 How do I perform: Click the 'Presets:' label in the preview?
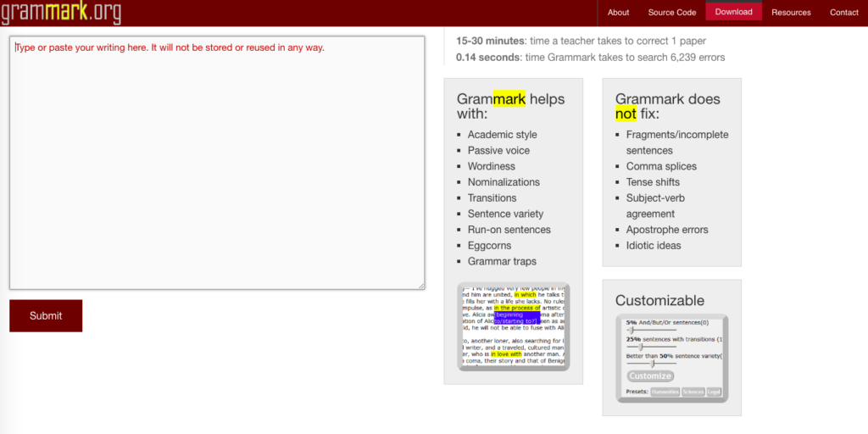pyautogui.click(x=637, y=392)
